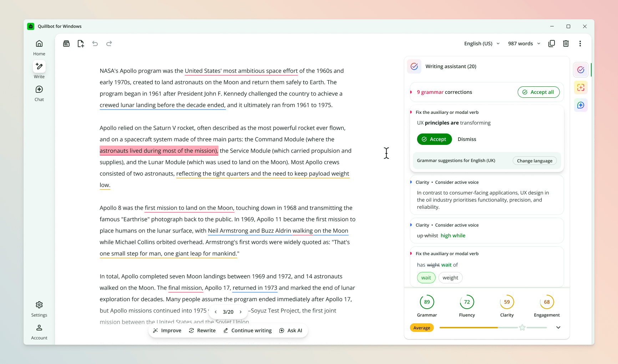Click Change language button
The height and width of the screenshot is (364, 618).
pyautogui.click(x=535, y=161)
